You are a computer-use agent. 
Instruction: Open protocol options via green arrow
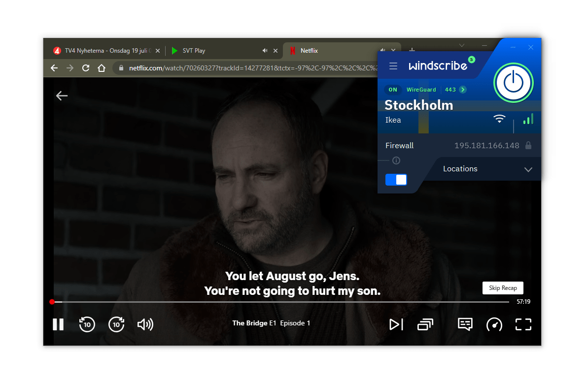[463, 90]
